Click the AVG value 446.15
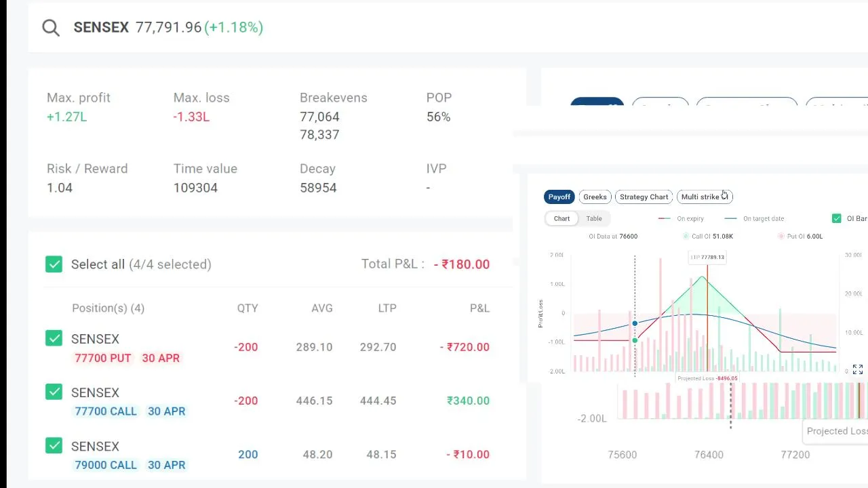The height and width of the screenshot is (488, 868). 314,401
